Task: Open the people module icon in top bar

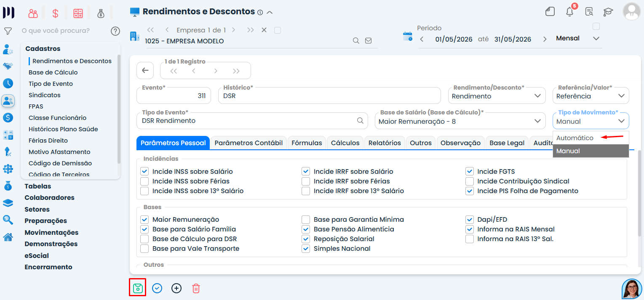Action: pos(33,13)
